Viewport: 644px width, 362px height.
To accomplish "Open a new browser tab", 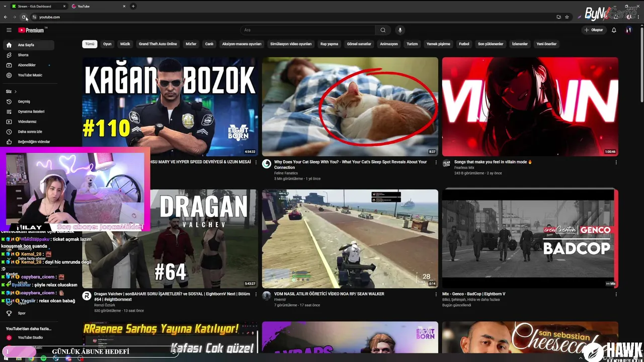I will click(133, 6).
